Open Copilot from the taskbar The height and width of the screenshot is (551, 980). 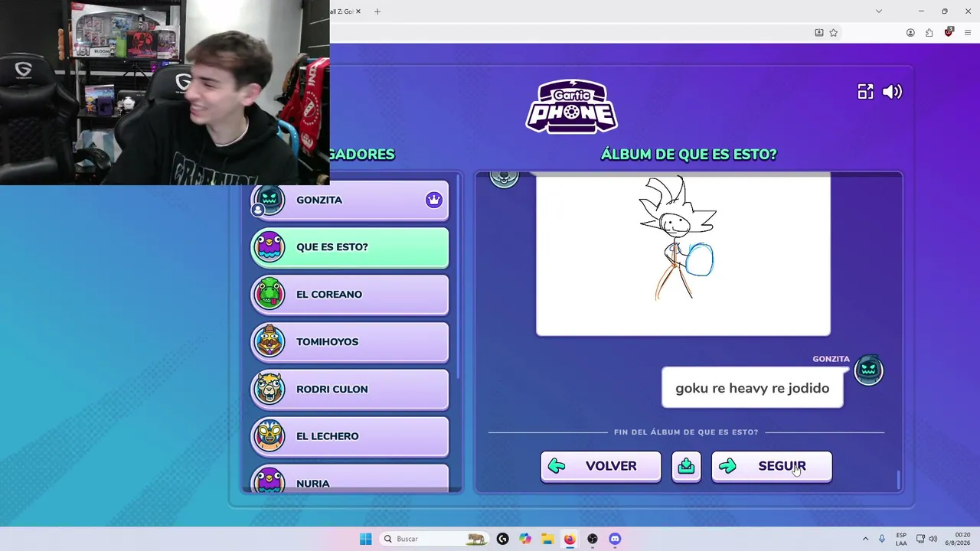(525, 539)
